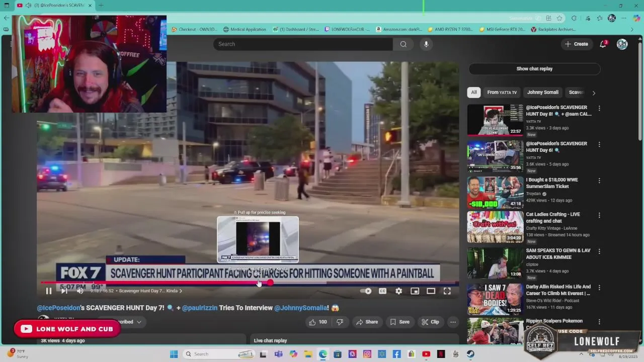Screen dimensions: 644x362
Task: Mute the video volume speaker icon
Action: click(80, 291)
